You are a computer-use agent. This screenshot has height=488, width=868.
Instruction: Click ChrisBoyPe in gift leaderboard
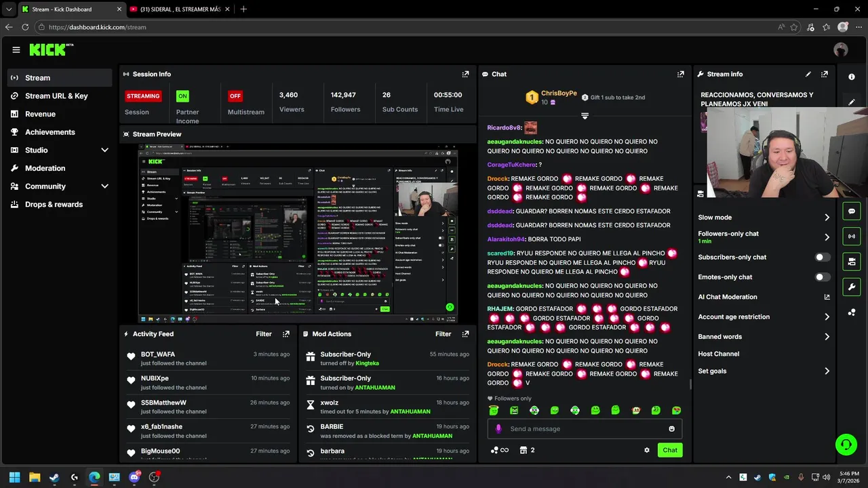click(559, 93)
